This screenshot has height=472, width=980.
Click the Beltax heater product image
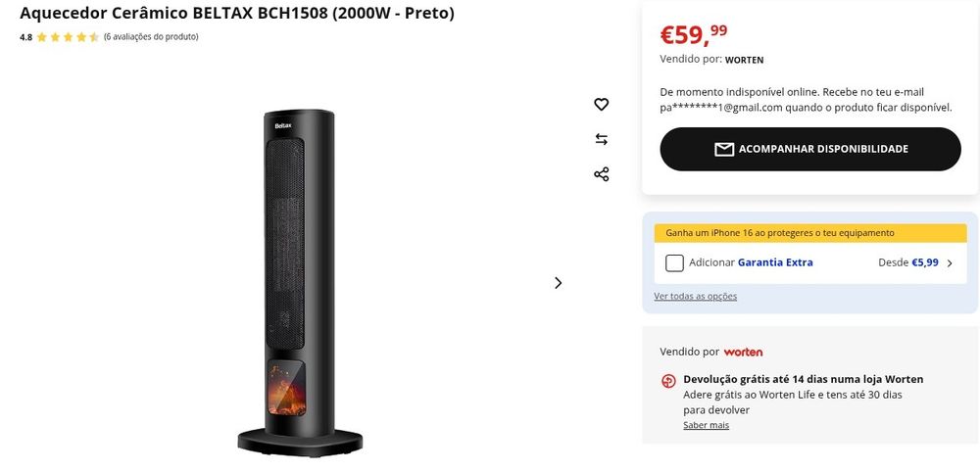point(299,282)
